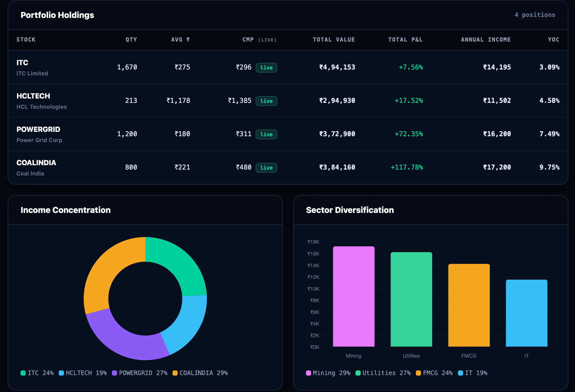Click the 'Power Grid Corp' company name
The image size is (575, 392).
pyautogui.click(x=39, y=140)
